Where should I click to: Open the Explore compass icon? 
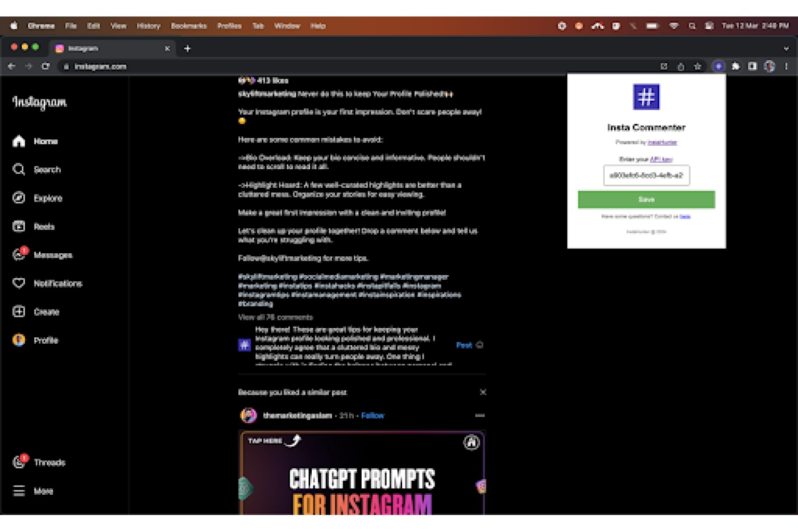[x=19, y=198]
